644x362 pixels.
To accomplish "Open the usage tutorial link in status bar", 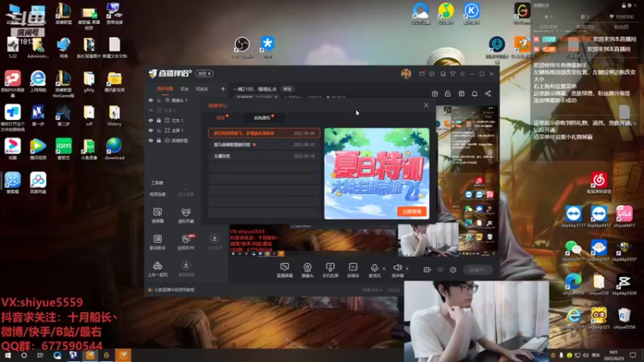I will 174,290.
